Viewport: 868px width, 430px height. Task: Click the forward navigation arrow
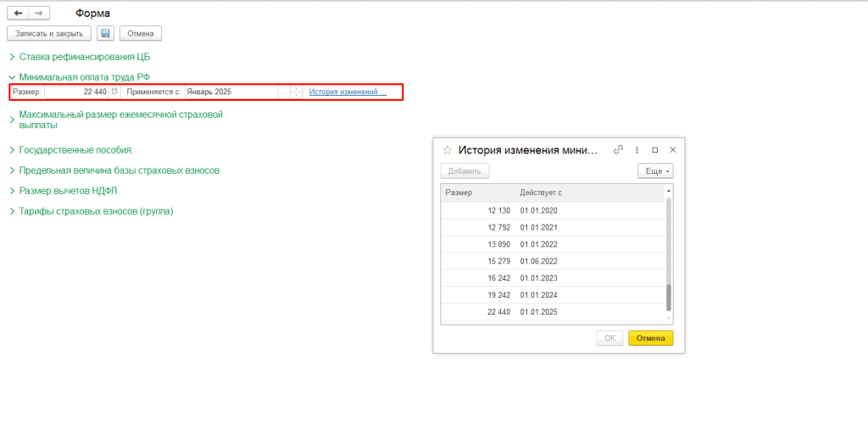coord(38,14)
